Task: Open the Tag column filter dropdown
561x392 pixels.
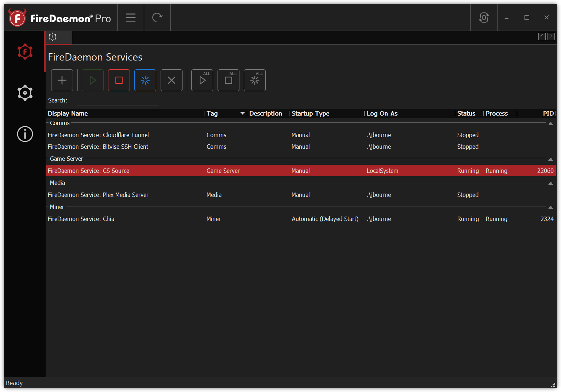Action: [x=242, y=113]
